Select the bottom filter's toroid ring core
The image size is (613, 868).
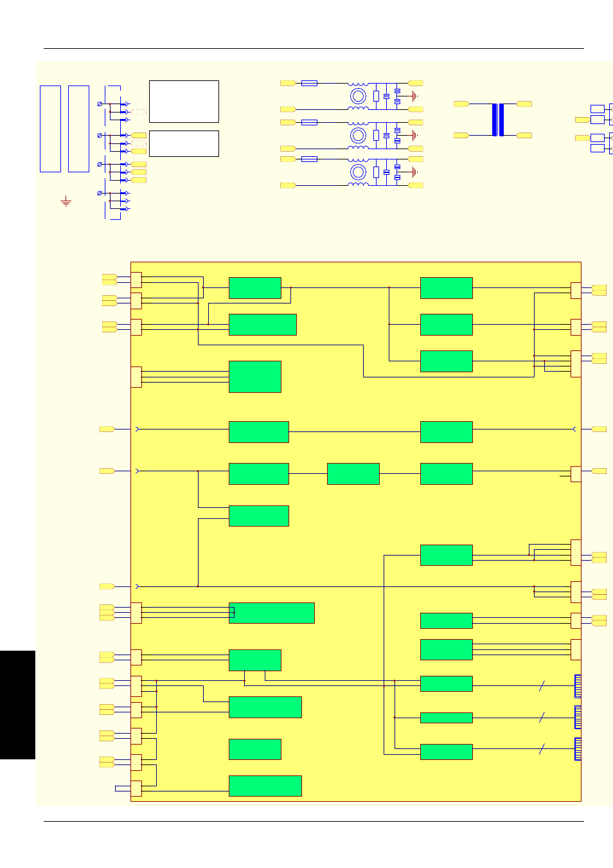[358, 172]
